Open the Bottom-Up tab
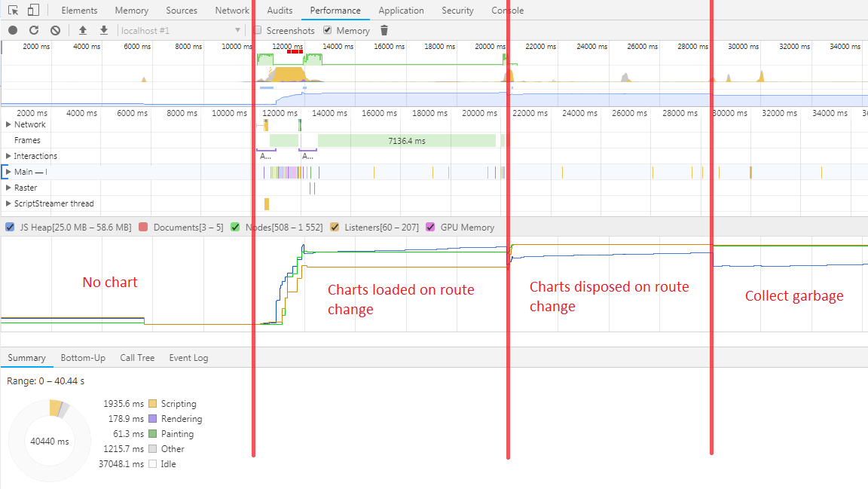Image resolution: width=868 pixels, height=489 pixels. pos(83,357)
